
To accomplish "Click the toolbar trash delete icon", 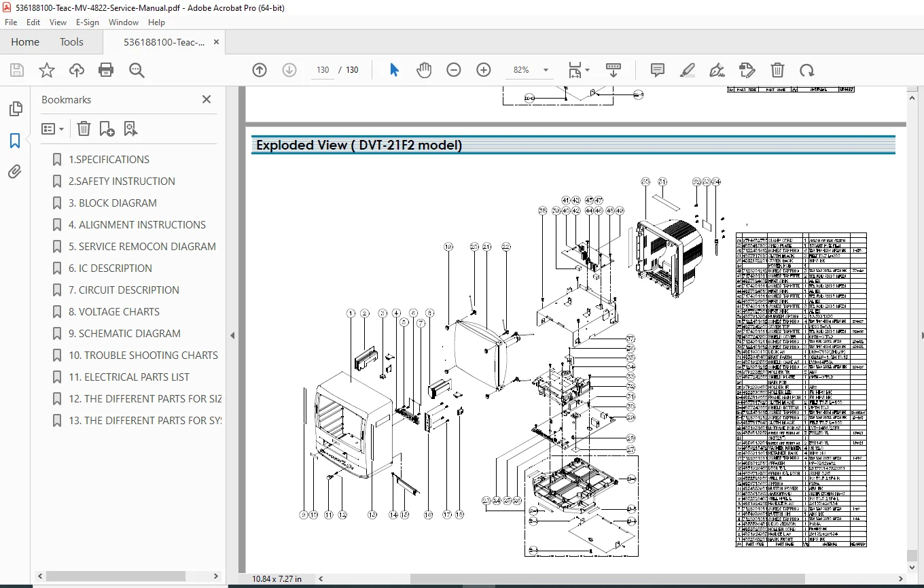I will pyautogui.click(x=777, y=70).
